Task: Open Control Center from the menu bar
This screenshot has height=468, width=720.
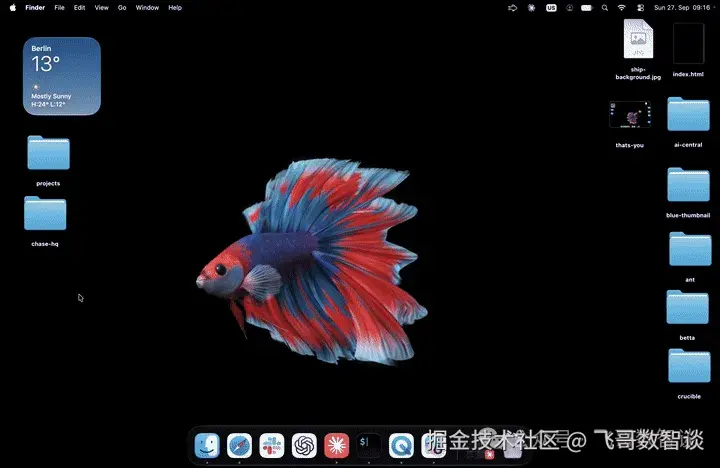Action: [641, 8]
